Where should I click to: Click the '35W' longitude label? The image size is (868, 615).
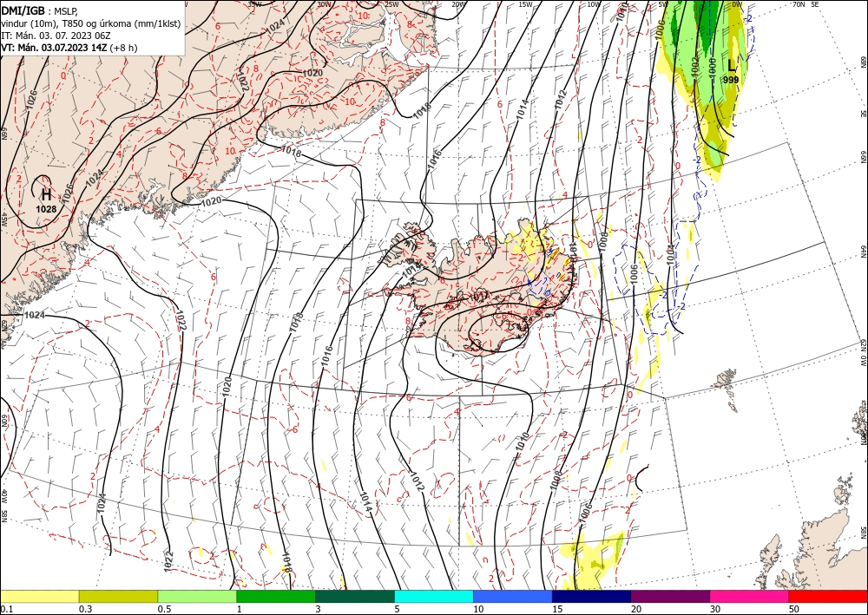254,3
